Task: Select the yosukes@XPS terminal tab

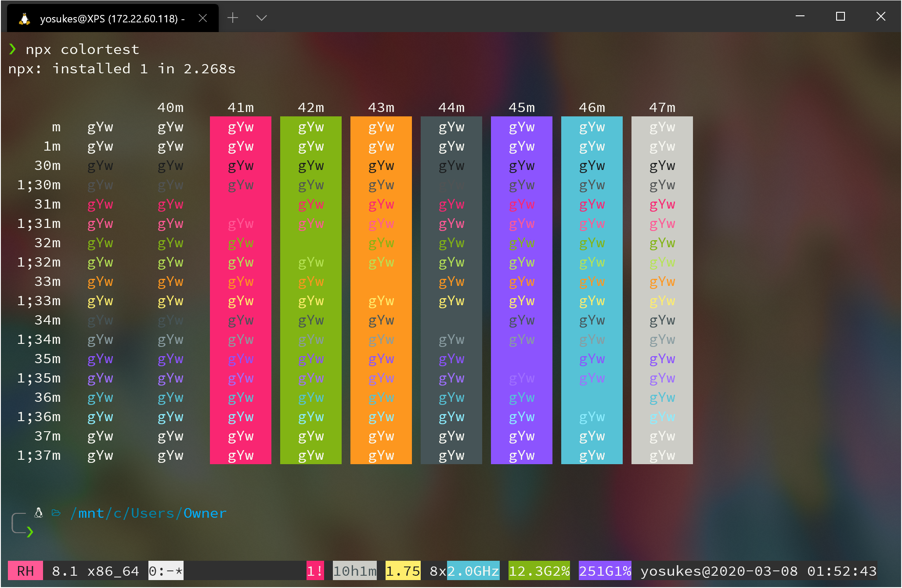Action: point(112,18)
